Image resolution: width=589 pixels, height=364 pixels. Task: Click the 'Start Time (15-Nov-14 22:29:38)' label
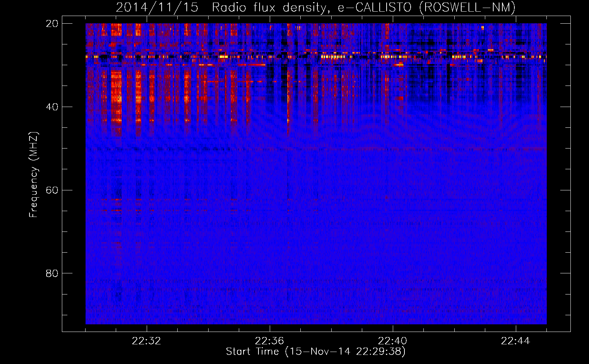coord(316,352)
